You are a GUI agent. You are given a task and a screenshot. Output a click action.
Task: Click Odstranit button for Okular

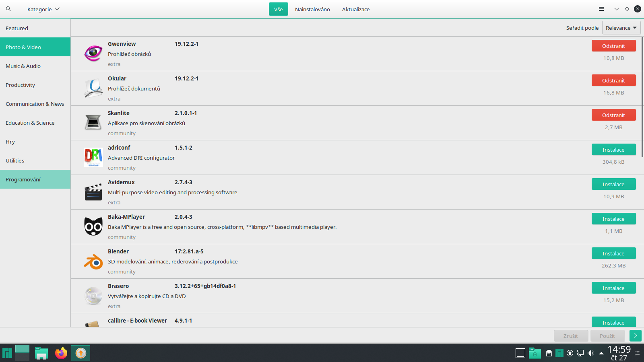click(x=613, y=80)
